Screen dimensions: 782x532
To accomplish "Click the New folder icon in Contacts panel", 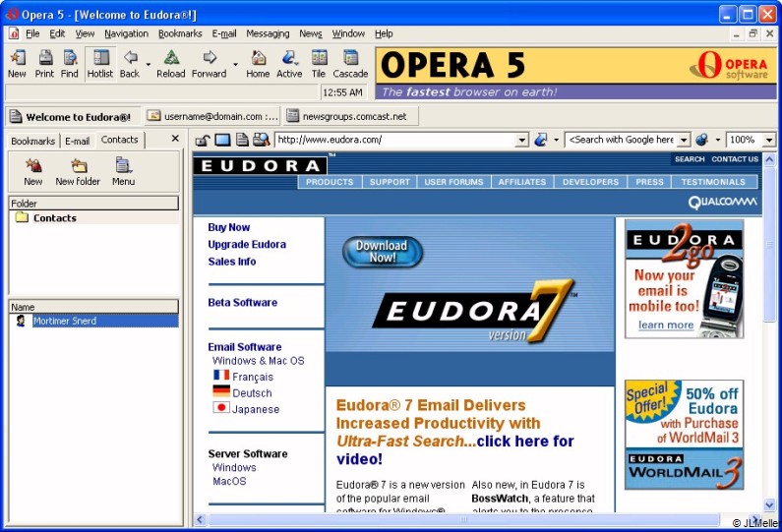I will point(78,171).
